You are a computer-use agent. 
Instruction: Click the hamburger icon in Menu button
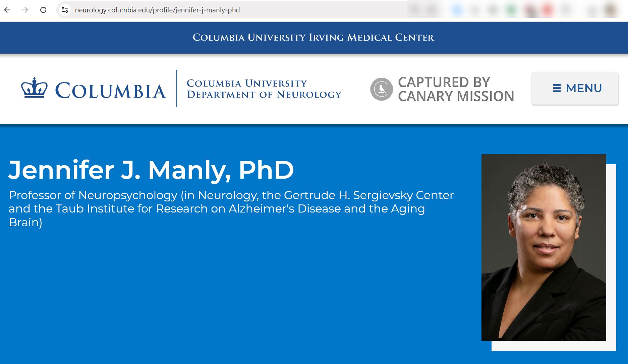click(x=557, y=88)
